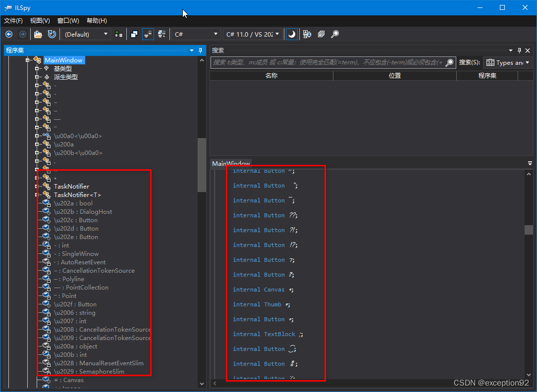This screenshot has width=537, height=392.
Task: Select the \u202c : Button tree item
Action: point(76,220)
